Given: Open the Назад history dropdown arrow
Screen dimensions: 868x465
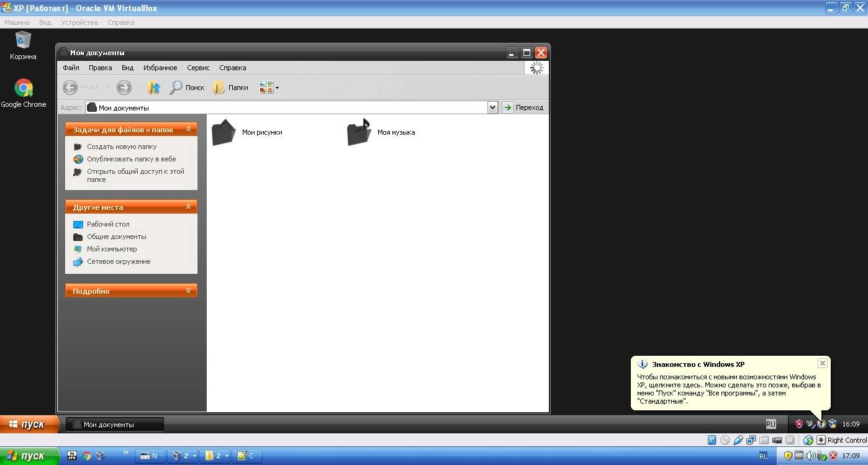Looking at the screenshot, I should point(107,88).
